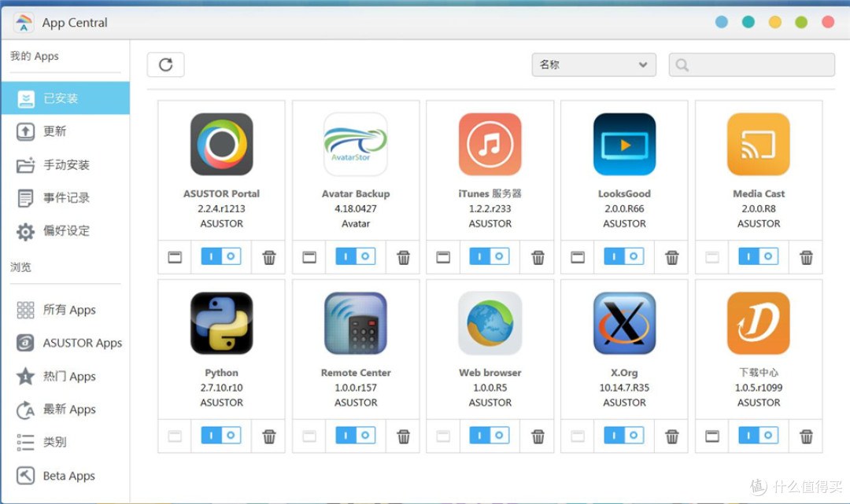Uninstall Python with its trash icon
The image size is (850, 504).
coord(269,436)
